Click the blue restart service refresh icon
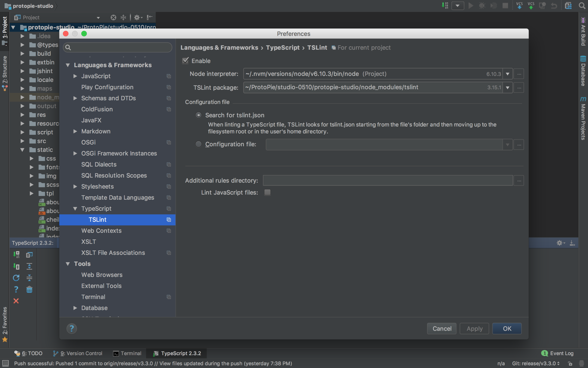588x368 pixels. point(16,278)
